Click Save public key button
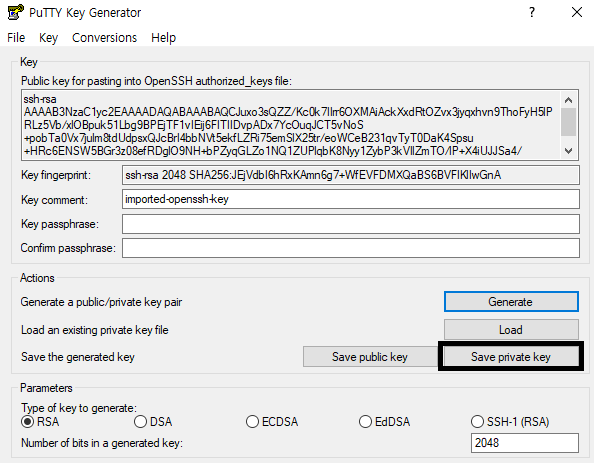This screenshot has width=594, height=463. 370,357
